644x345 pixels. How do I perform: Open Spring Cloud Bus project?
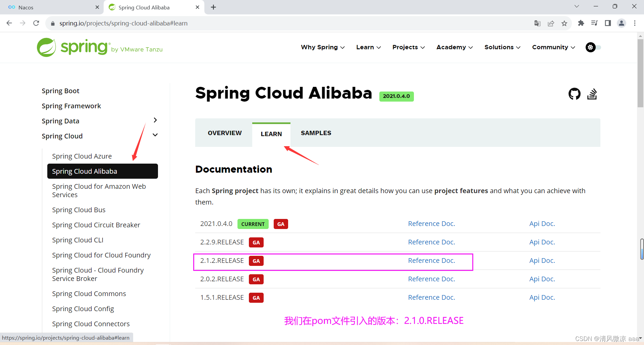(x=79, y=210)
